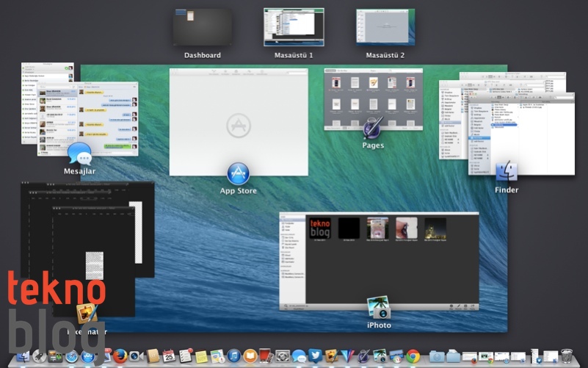Open iPhoto icon in the Dock
The width and height of the screenshot is (588, 368).
[x=380, y=356]
